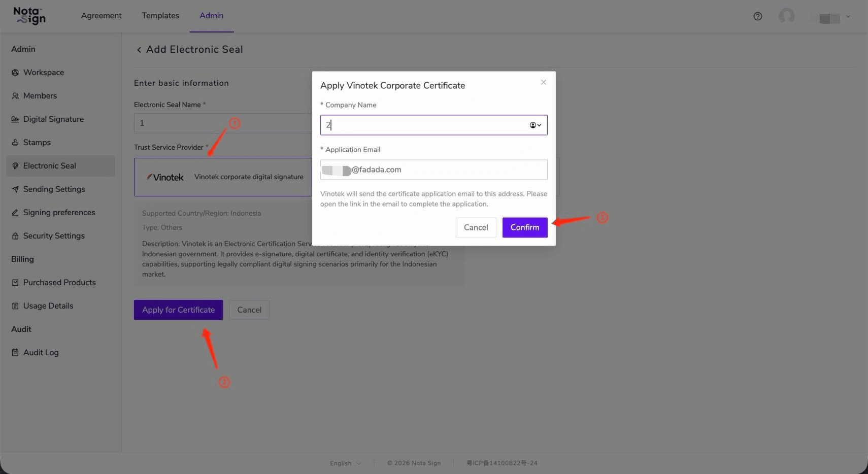Screen dimensions: 868x474
Task: Open the help question mark icon
Action: point(758,16)
